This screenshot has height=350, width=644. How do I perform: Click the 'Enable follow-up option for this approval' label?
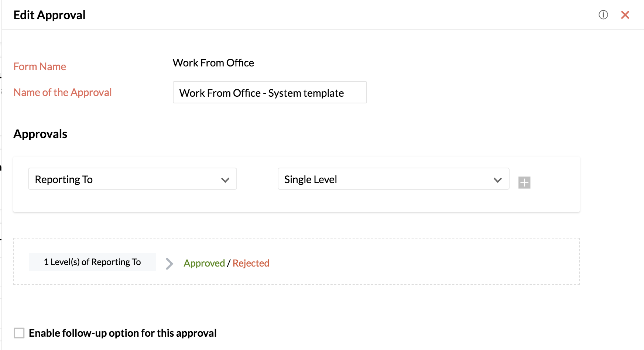click(123, 333)
